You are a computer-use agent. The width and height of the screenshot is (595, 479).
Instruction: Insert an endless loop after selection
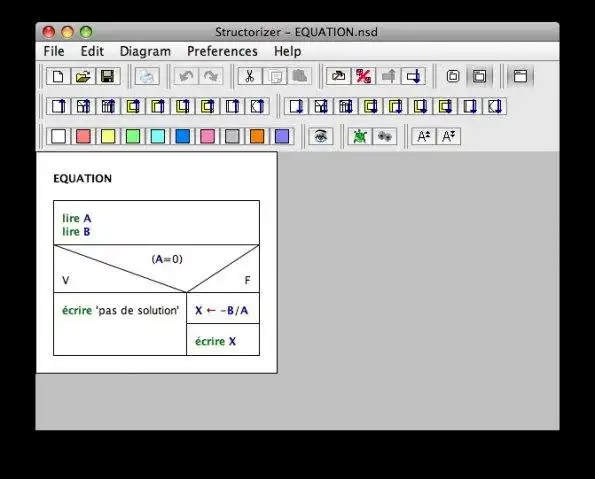(x=445, y=106)
